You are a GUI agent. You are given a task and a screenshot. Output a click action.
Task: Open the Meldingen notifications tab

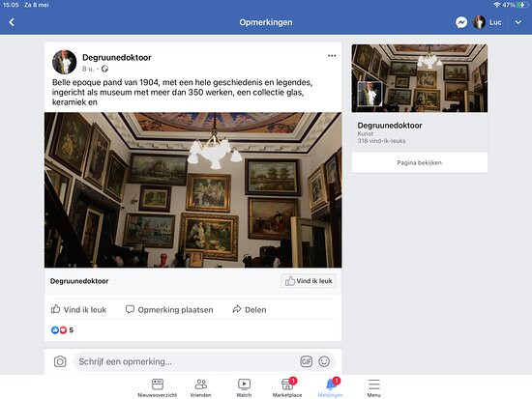(331, 387)
